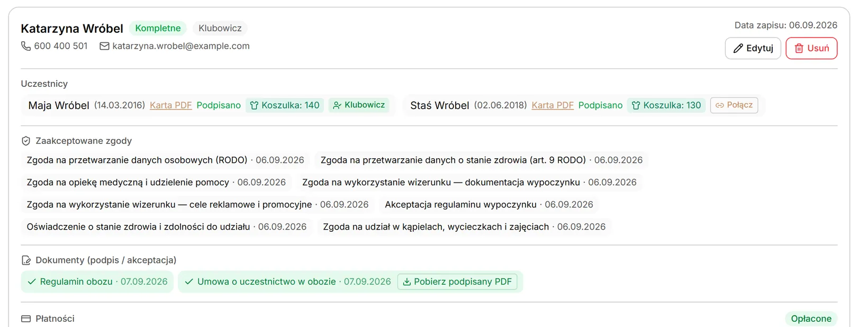Click the shirt icon in Koszulka: 130
Viewport: 868px width, 327px height.
pos(636,105)
